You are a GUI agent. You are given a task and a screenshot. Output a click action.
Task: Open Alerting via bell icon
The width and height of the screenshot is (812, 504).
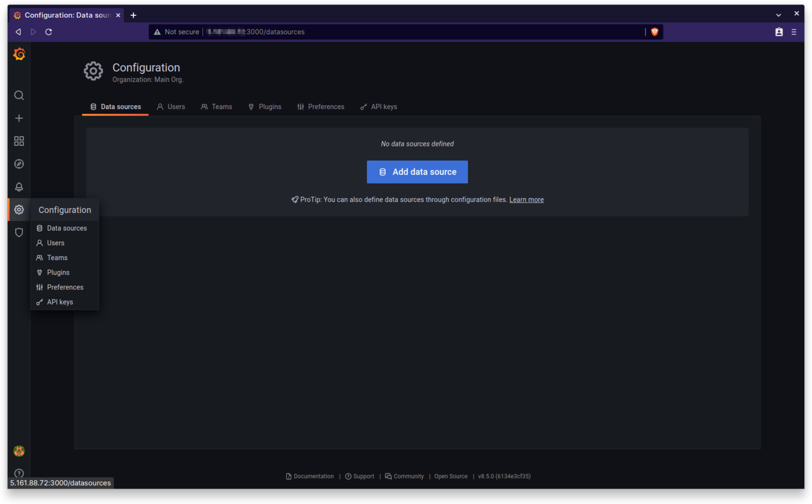click(x=19, y=187)
